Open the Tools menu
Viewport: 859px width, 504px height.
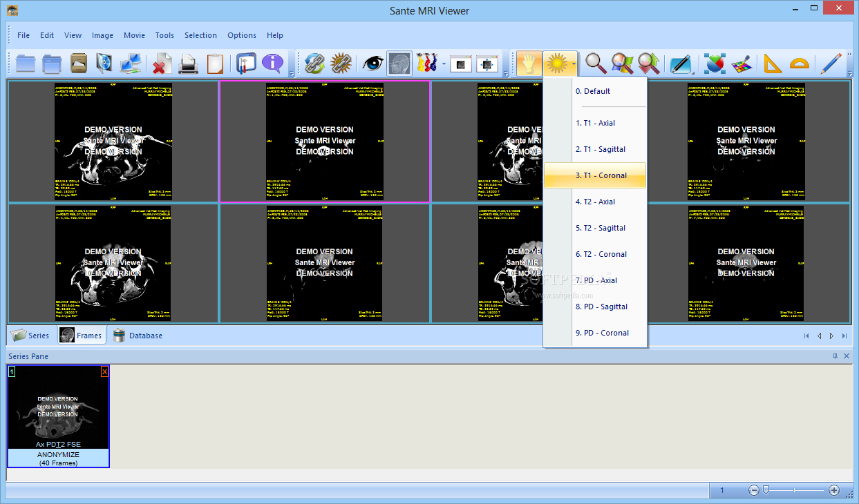pos(164,35)
